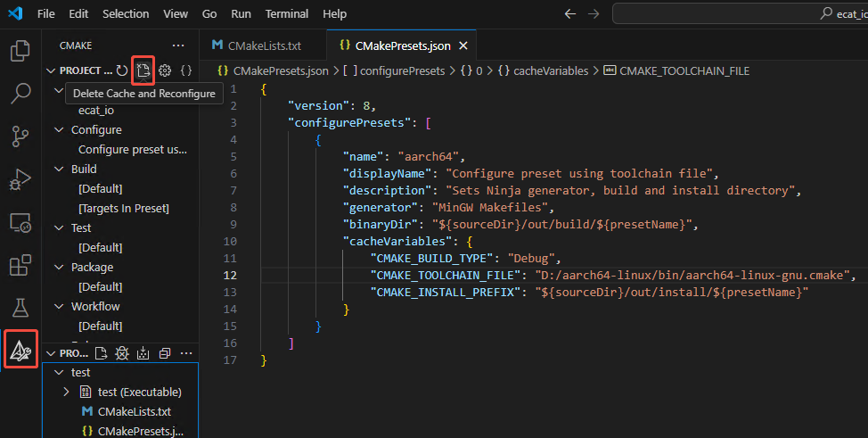Open CMake settings gear in Project Status
Screen dimensions: 868x438
tap(165, 70)
